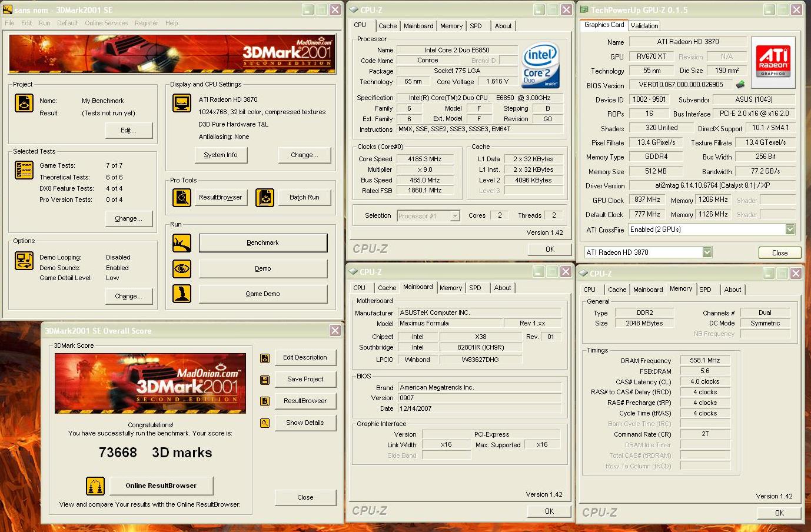The image size is (811, 532).
Task: Click the Save Project floppy icon
Action: [265, 380]
